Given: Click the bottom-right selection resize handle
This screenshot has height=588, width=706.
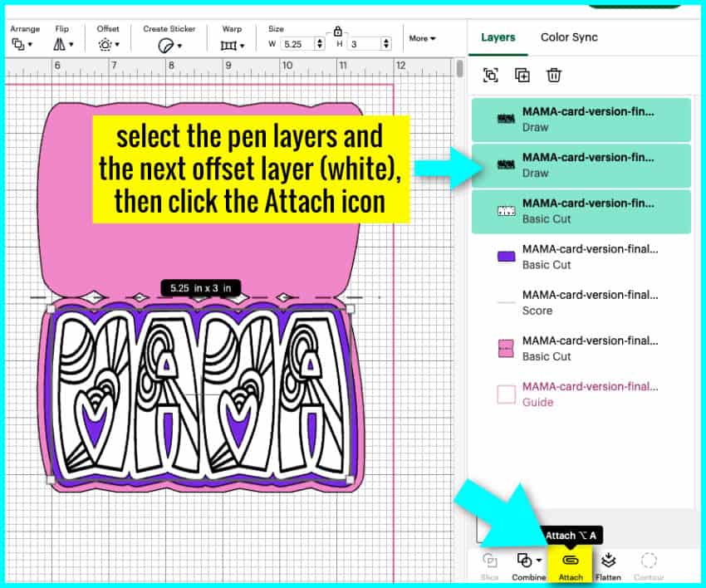Looking at the screenshot, I should tap(350, 480).
